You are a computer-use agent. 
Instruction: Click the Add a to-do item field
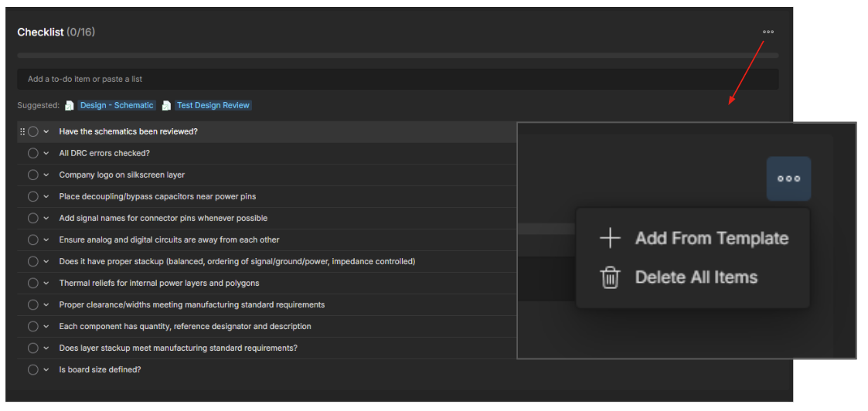pos(397,79)
